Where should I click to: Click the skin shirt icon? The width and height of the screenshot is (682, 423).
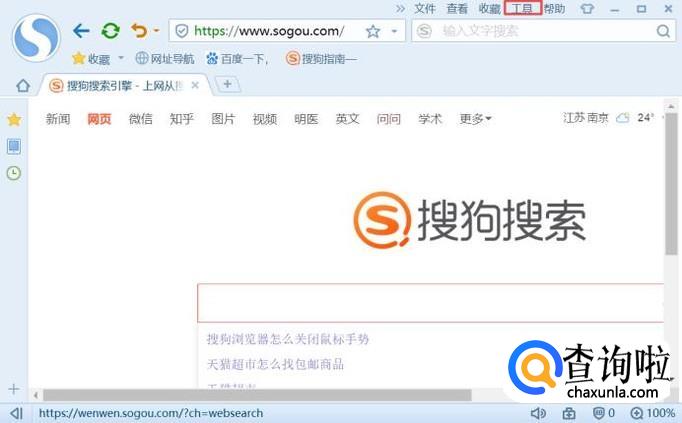[x=587, y=9]
